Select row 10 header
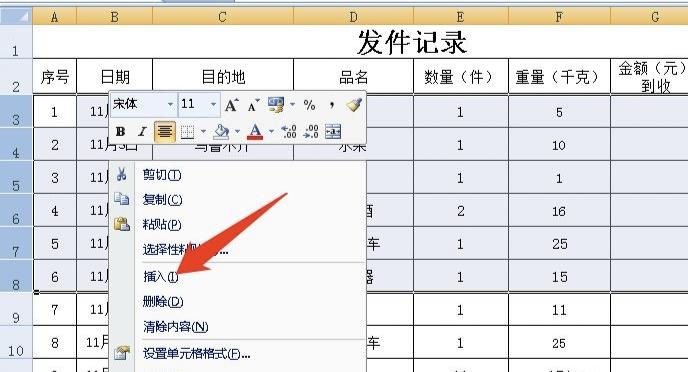This screenshot has width=688, height=372. point(16,343)
